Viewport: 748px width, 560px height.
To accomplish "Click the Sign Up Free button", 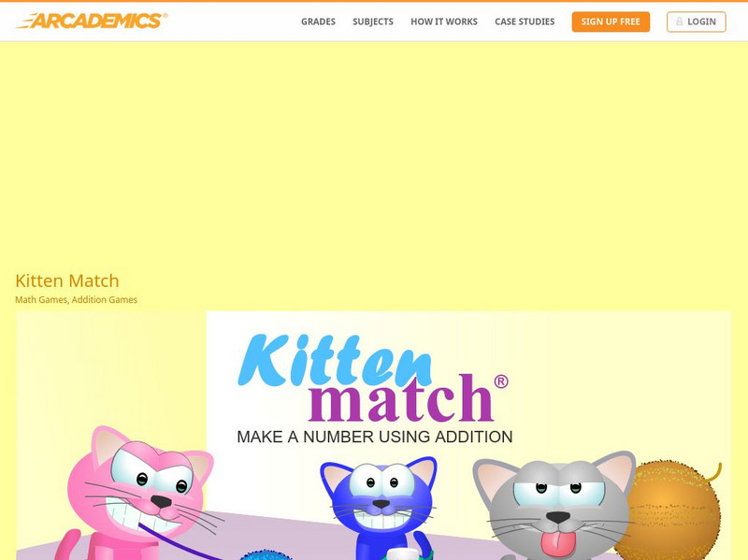I will click(x=611, y=22).
